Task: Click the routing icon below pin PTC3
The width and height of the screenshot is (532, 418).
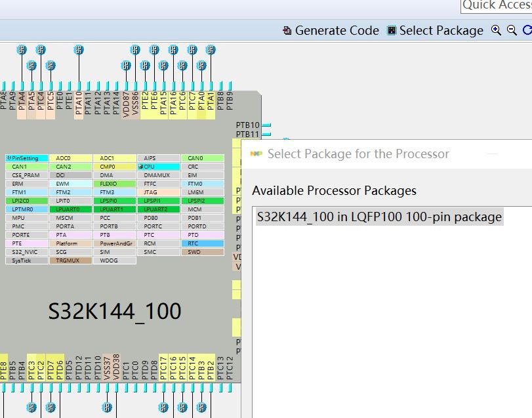Action: point(31,407)
